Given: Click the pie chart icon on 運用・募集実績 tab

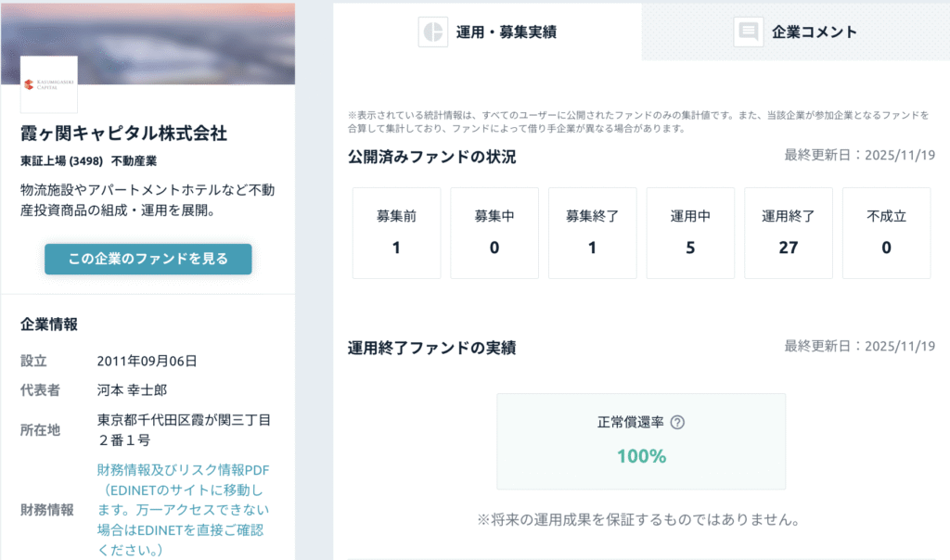Looking at the screenshot, I should point(432,32).
